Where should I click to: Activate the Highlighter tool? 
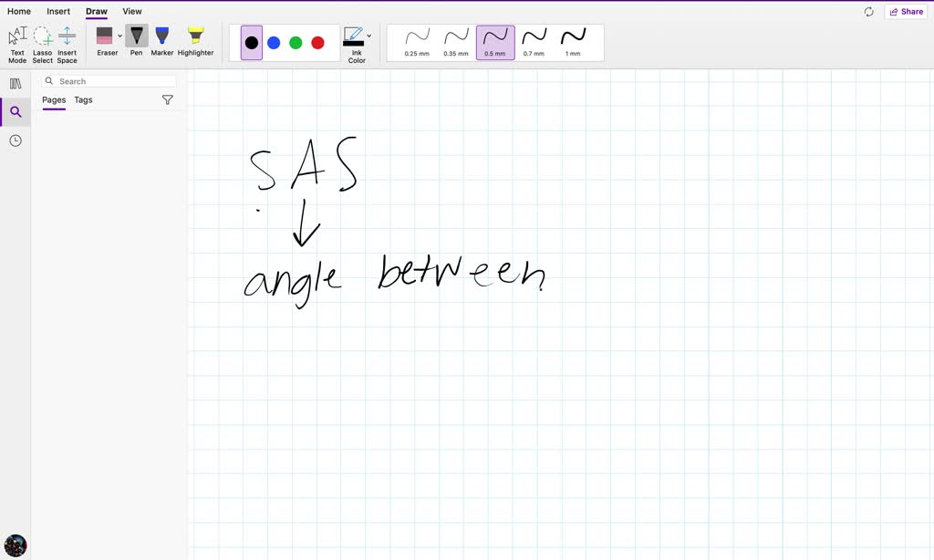point(195,41)
